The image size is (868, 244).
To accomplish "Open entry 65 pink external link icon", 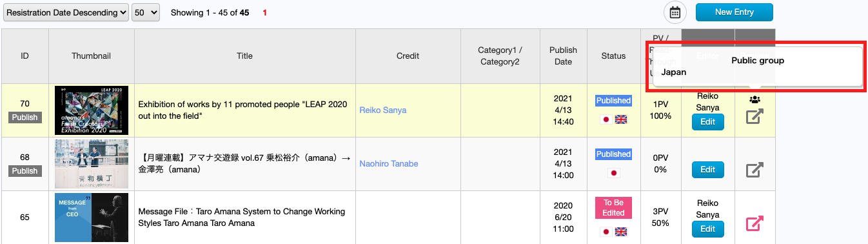I will pyautogui.click(x=755, y=223).
